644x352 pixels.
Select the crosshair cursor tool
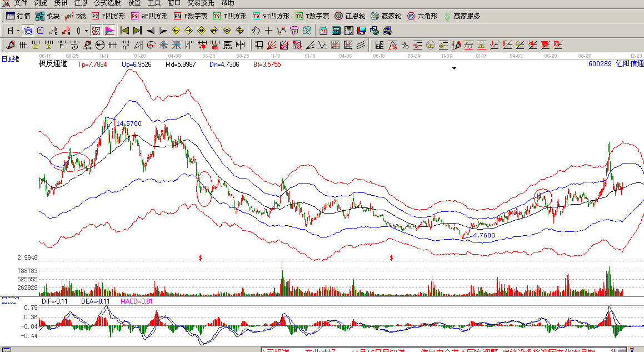pos(268,31)
